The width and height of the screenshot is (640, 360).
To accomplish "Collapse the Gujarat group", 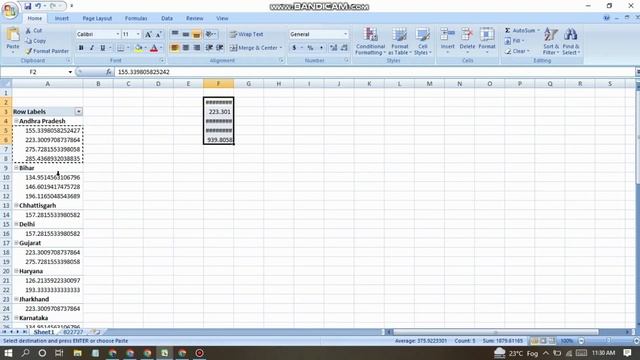I will (x=16, y=243).
